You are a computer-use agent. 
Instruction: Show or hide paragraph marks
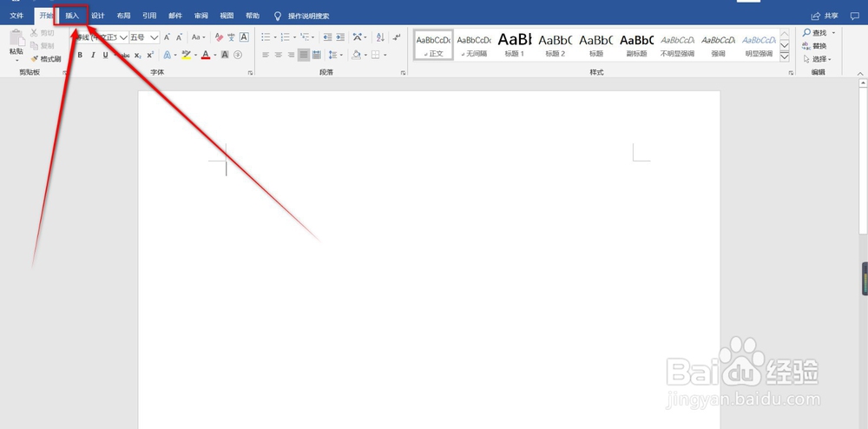[397, 37]
